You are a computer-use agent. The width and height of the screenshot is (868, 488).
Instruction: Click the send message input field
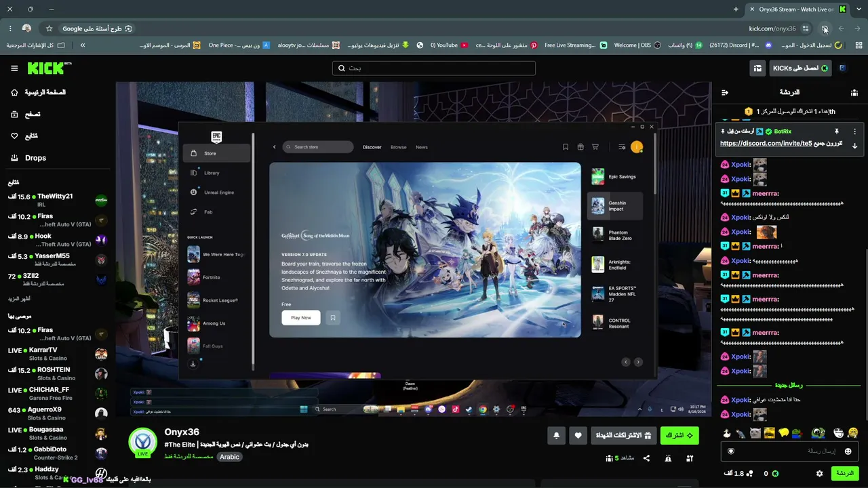coord(789,451)
